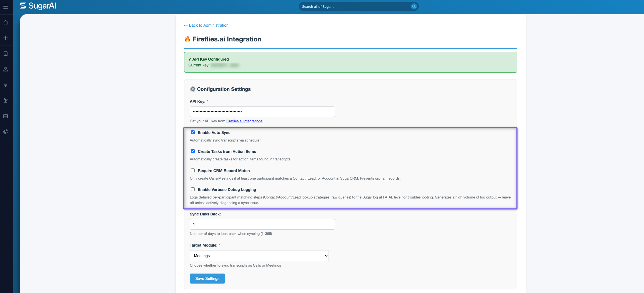
Task: Go to Home from sidebar
Action: point(6,22)
